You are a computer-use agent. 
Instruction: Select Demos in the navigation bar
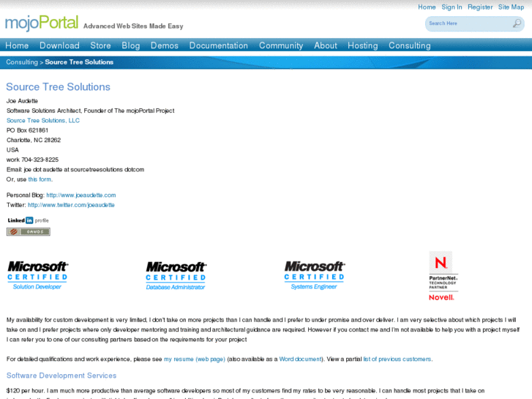[x=164, y=45]
